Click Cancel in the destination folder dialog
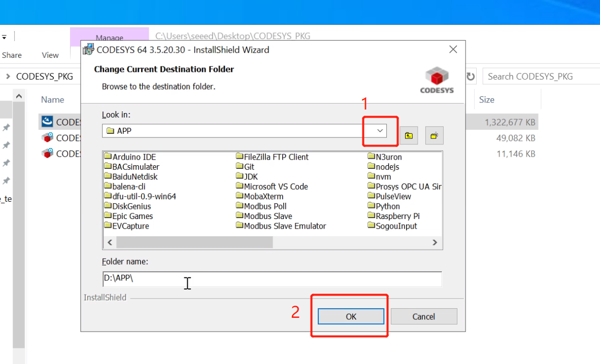Screen dimensions: 600x364 [x=423, y=316]
